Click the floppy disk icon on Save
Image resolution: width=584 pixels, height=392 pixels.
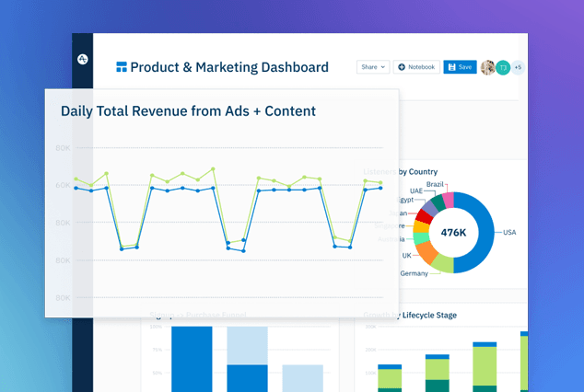[x=451, y=67]
